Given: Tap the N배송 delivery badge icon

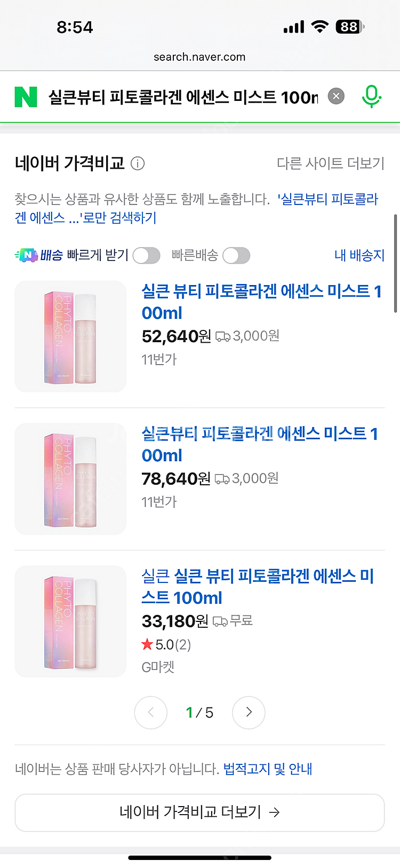Looking at the screenshot, I should (x=26, y=256).
